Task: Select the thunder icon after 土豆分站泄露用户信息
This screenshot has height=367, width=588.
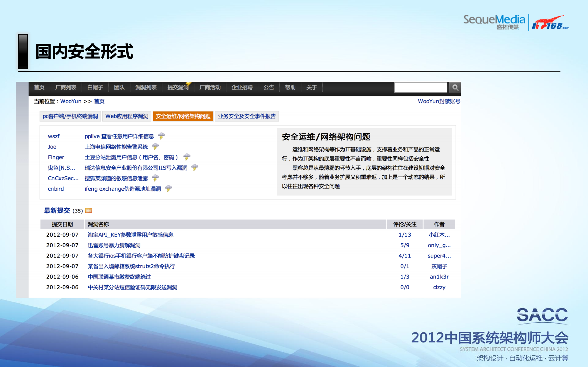Action: pos(187,157)
